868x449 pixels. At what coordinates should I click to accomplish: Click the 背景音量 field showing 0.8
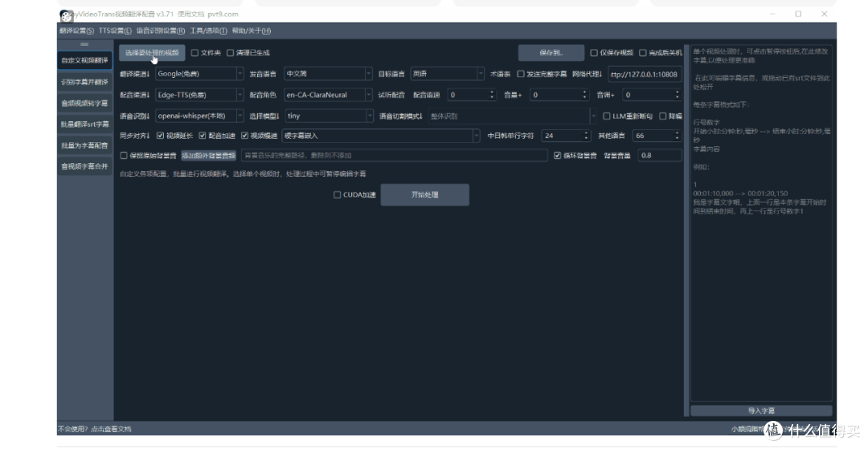tap(659, 156)
